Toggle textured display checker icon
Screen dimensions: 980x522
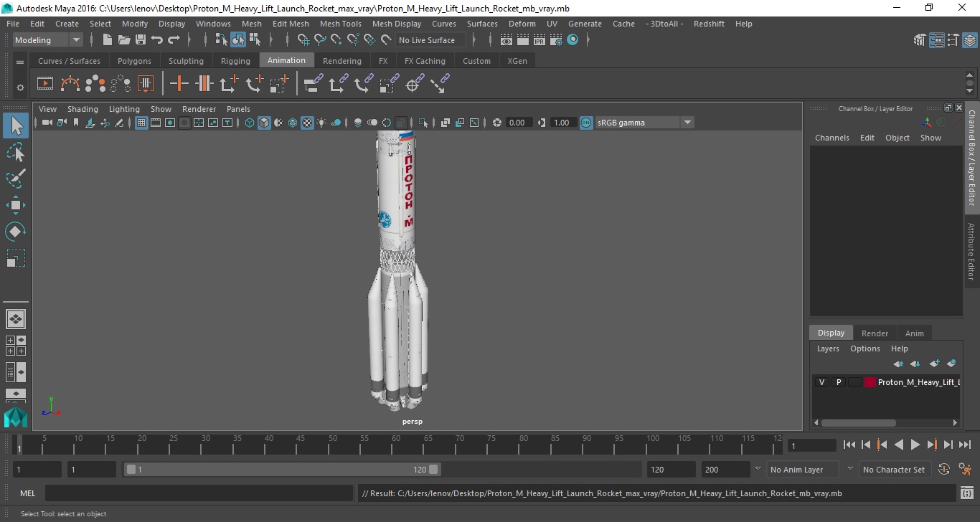[307, 123]
